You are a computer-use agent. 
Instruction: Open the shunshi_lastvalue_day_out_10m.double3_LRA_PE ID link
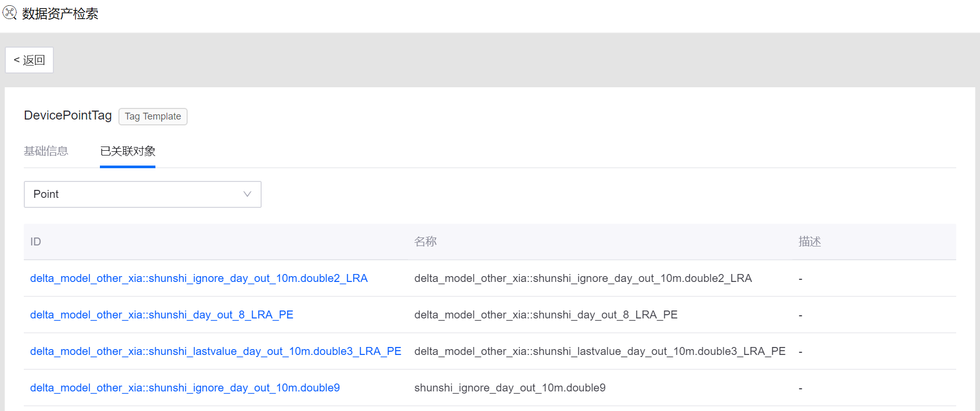(x=216, y=351)
